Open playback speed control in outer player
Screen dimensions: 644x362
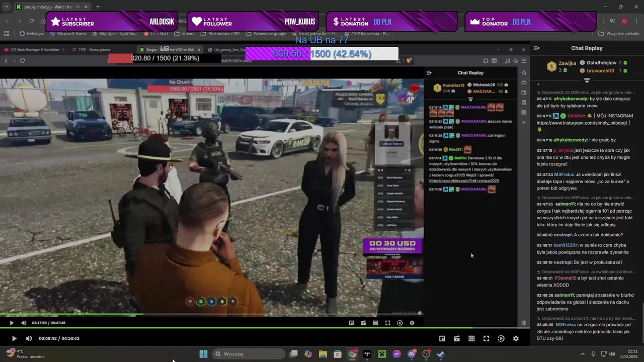(x=501, y=338)
